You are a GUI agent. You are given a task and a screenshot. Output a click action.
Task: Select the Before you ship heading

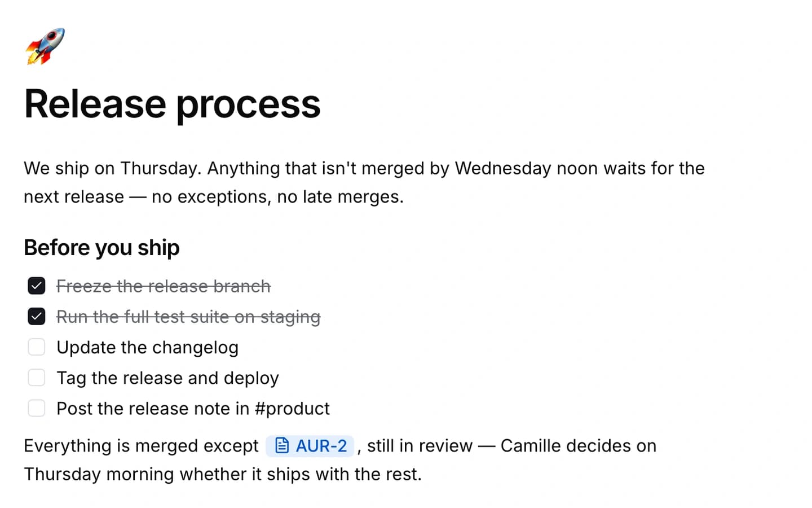coord(101,248)
